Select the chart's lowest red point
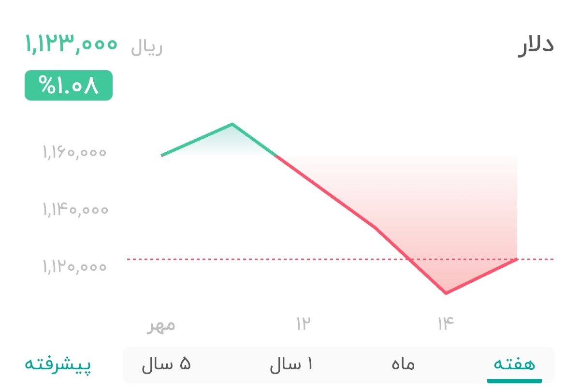Viewport: 579px width, 392px height. point(446,292)
